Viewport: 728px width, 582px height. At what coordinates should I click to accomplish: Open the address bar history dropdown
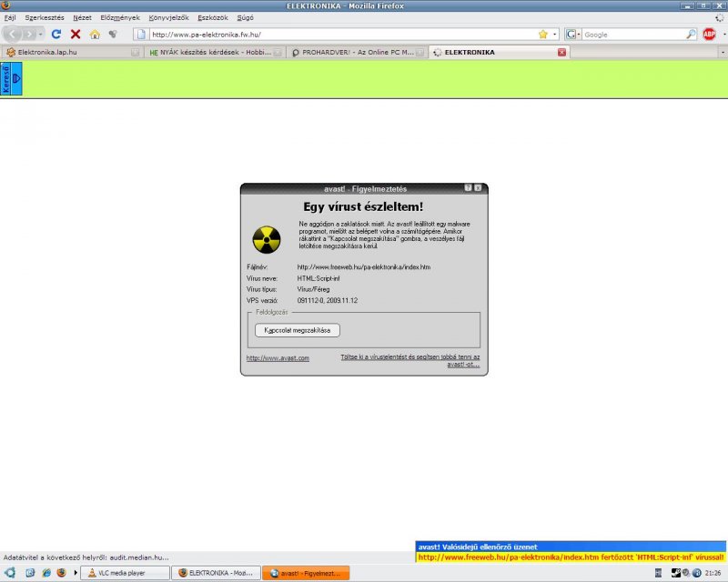(554, 35)
